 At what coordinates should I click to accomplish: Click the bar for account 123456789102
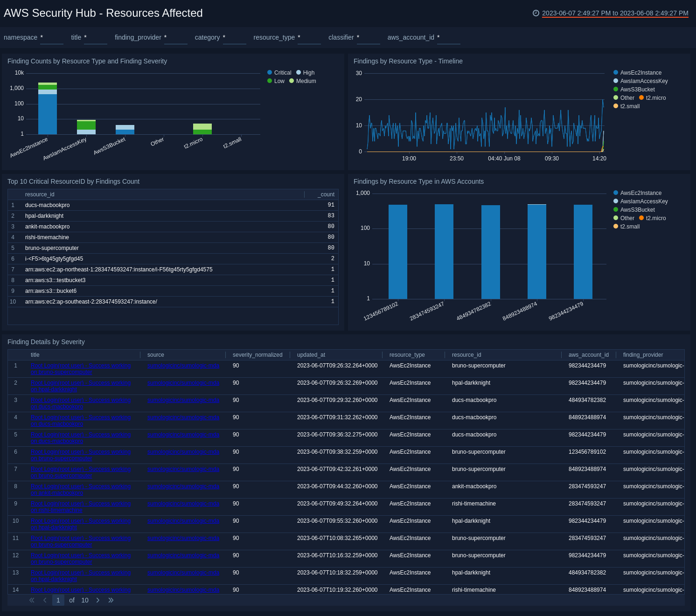pos(398,252)
